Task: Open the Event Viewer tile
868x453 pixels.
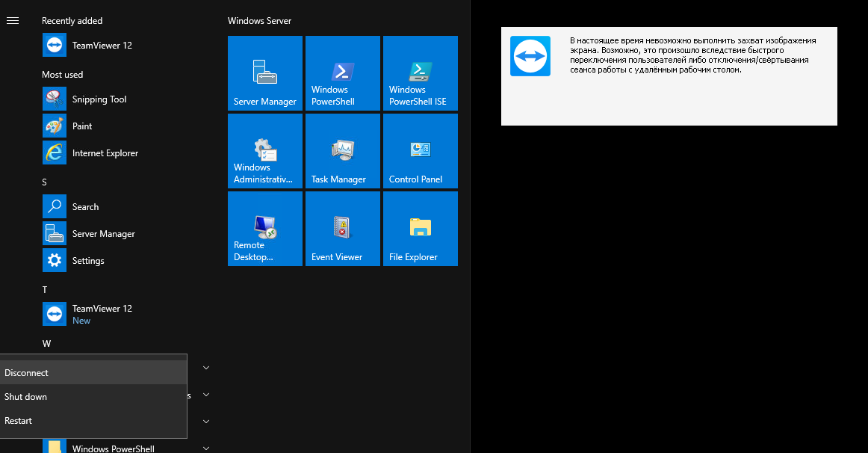Action: (343, 229)
